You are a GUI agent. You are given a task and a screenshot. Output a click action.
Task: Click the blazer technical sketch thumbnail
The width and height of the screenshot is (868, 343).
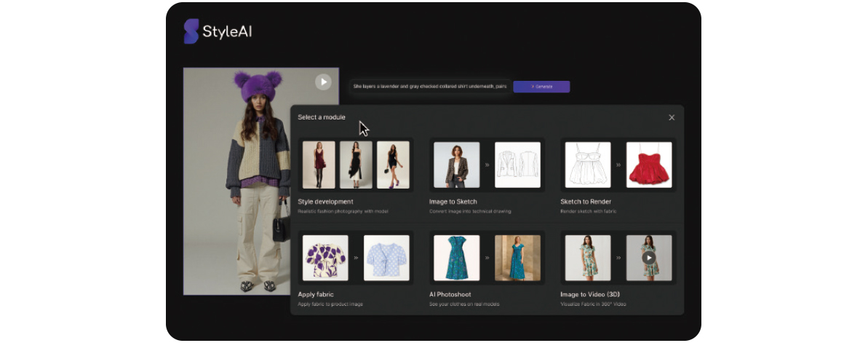click(517, 165)
